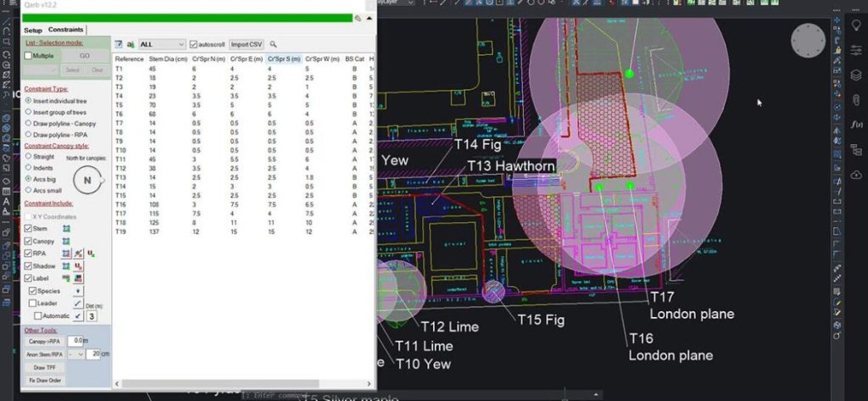Click the red U icon in Shadow row
The width and height of the screenshot is (868, 401).
[79, 266]
